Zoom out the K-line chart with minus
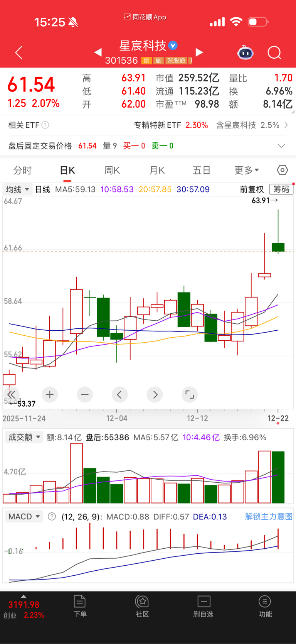The image size is (296, 644). 85,394
